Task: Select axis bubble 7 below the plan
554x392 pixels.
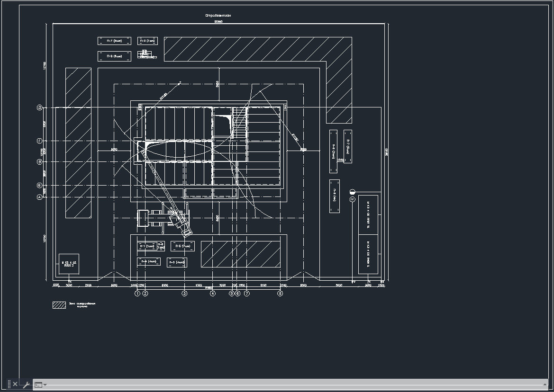Action: click(246, 294)
